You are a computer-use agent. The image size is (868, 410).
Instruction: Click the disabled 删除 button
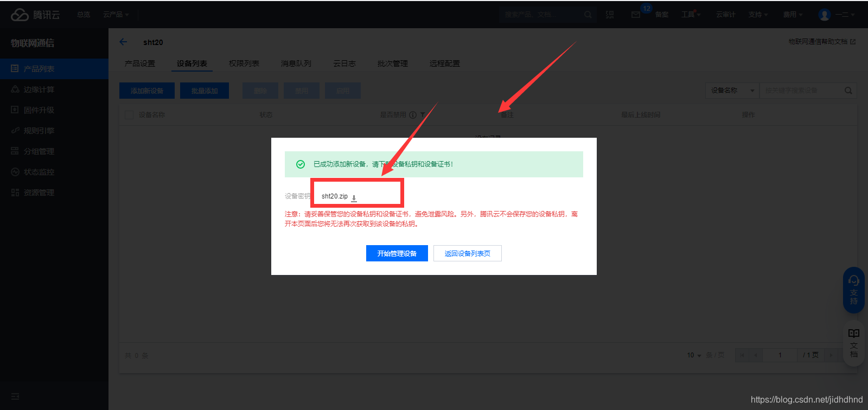point(260,91)
